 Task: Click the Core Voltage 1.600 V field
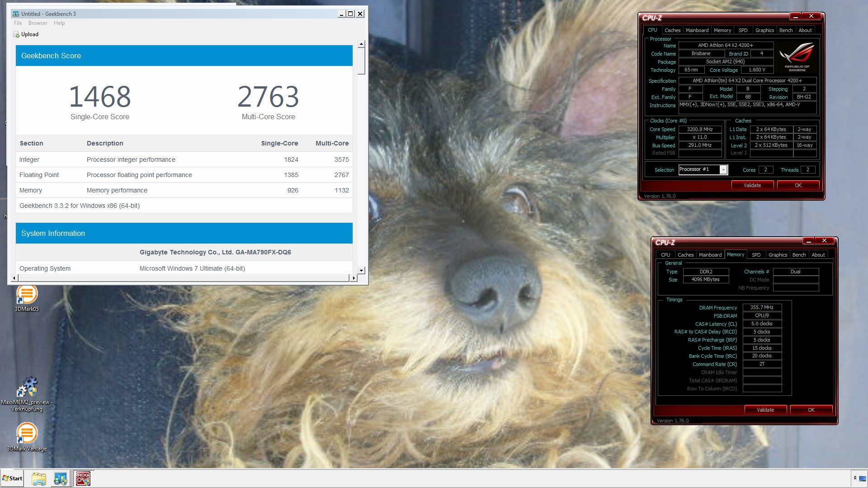click(757, 70)
